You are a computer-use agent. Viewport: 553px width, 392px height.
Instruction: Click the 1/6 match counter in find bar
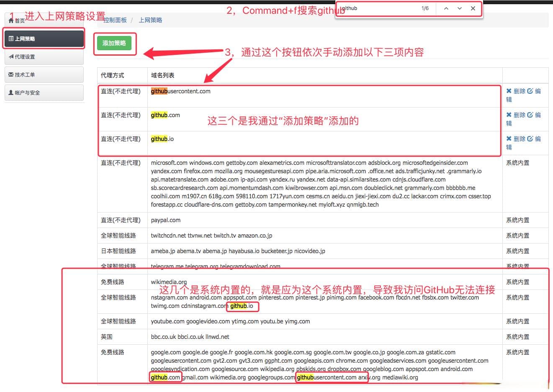pyautogui.click(x=425, y=8)
